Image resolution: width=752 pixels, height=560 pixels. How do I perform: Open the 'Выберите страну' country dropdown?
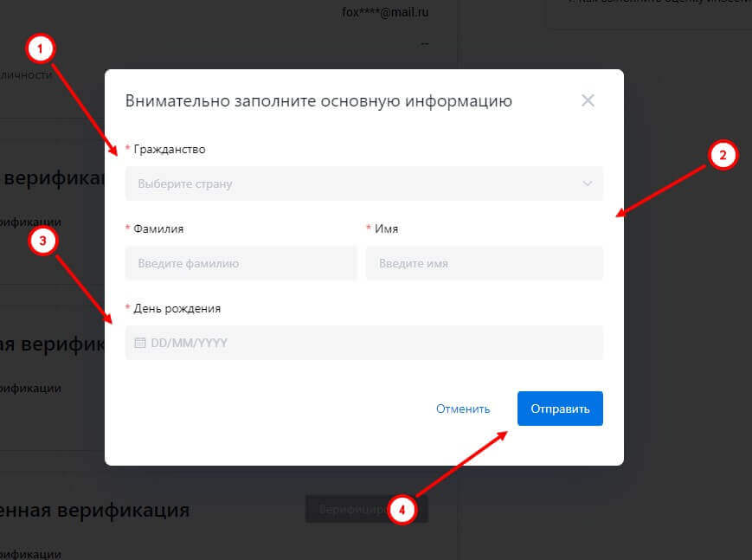coord(364,183)
